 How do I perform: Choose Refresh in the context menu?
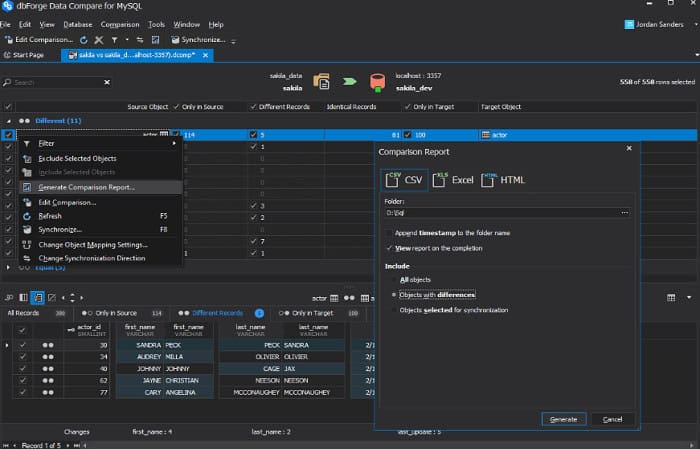tap(100, 216)
